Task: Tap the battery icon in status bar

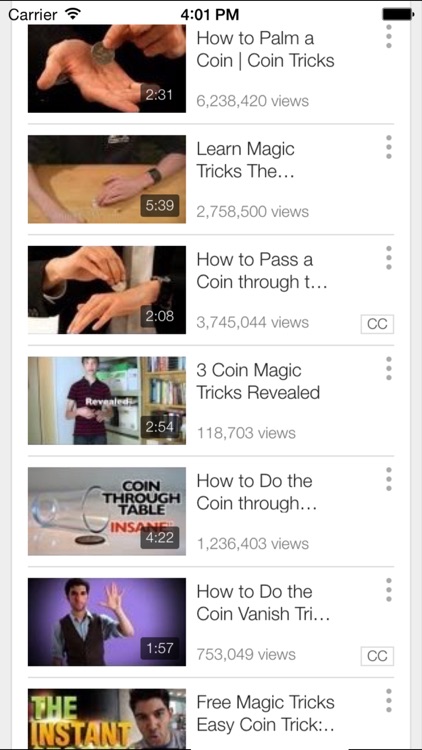Action: tap(398, 14)
